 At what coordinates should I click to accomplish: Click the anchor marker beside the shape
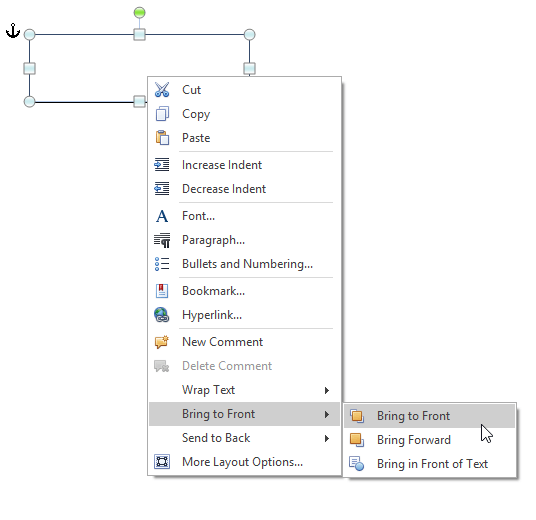click(x=13, y=31)
